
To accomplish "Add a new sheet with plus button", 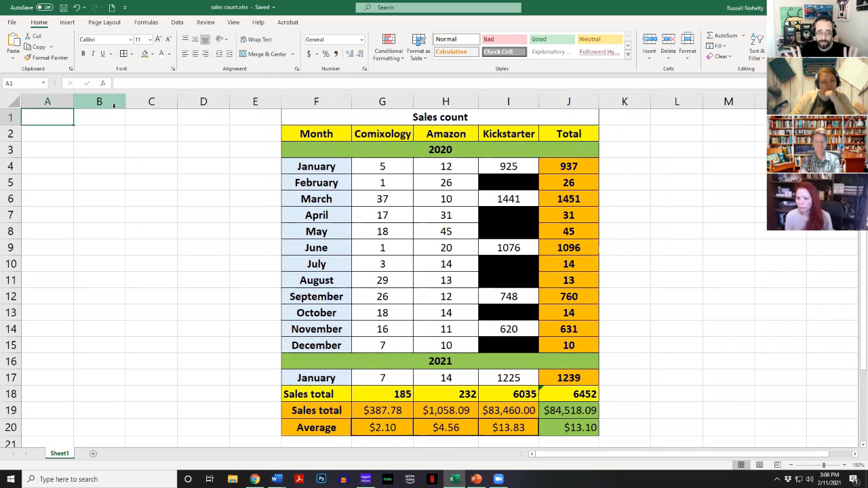I will coord(93,453).
